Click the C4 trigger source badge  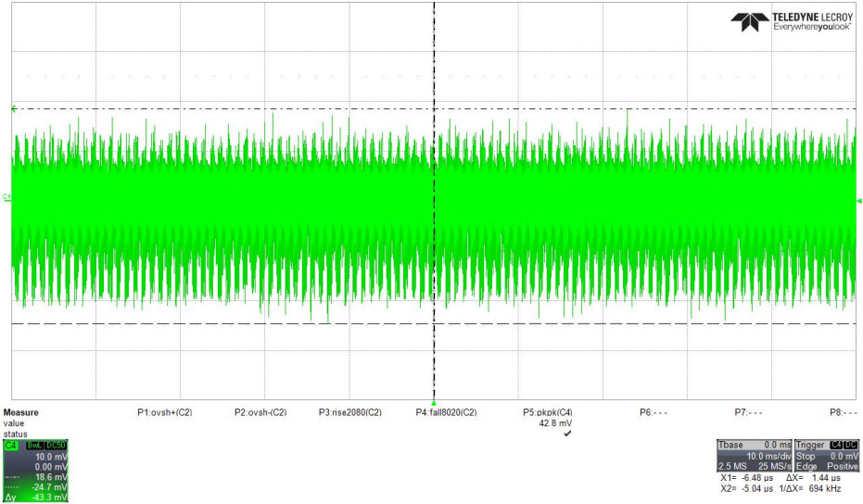pos(836,445)
